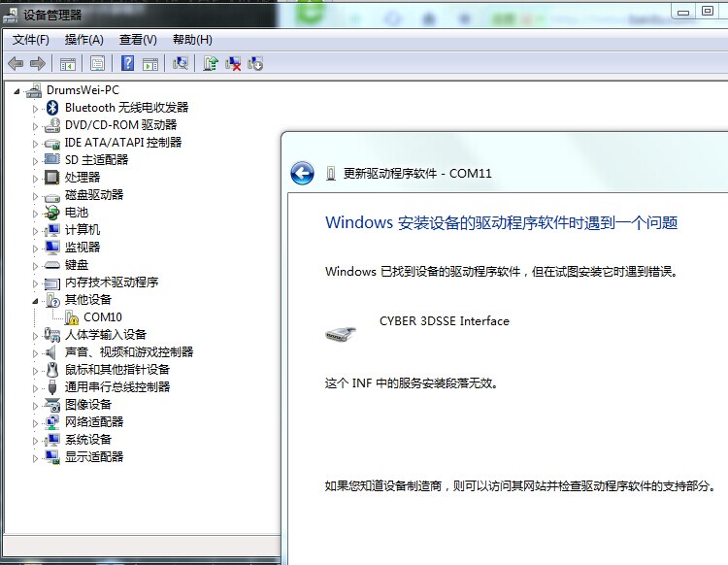Click the network adapter icon
The width and height of the screenshot is (728, 565).
pos(52,422)
